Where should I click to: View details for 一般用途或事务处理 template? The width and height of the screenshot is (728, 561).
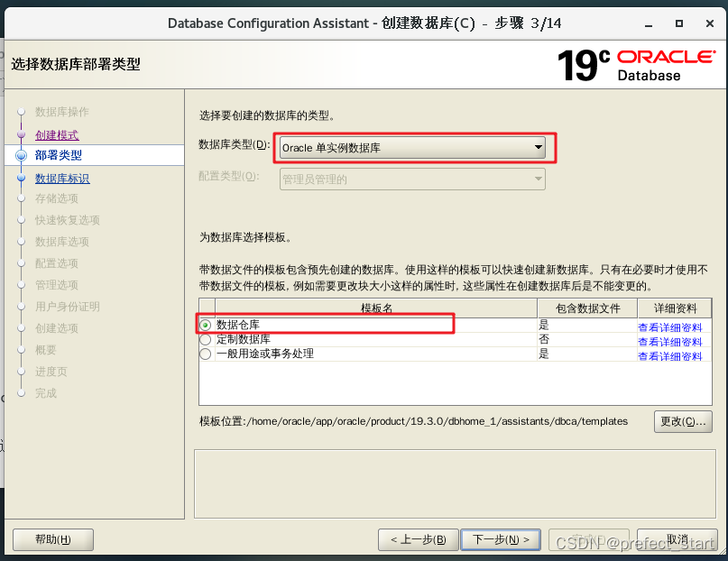[x=669, y=356]
